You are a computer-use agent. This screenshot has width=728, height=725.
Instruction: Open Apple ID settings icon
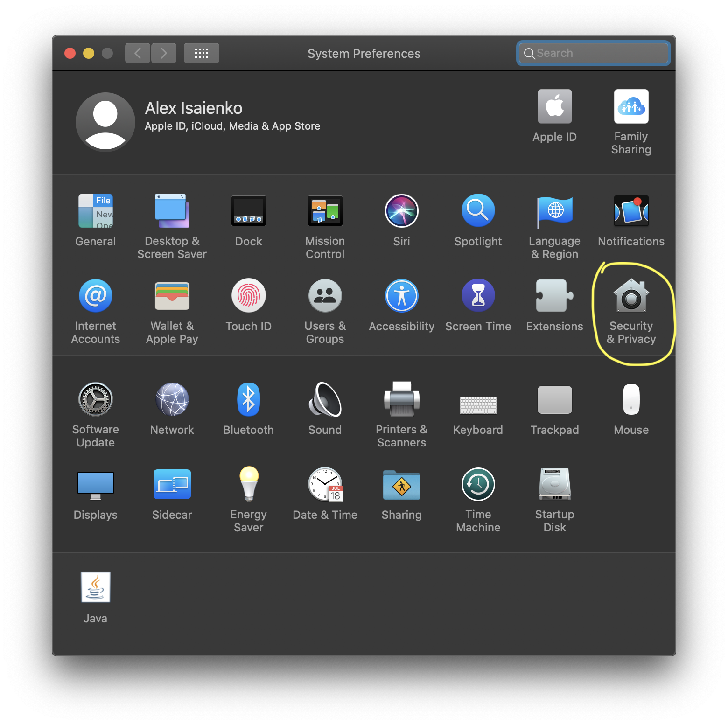pyautogui.click(x=555, y=106)
